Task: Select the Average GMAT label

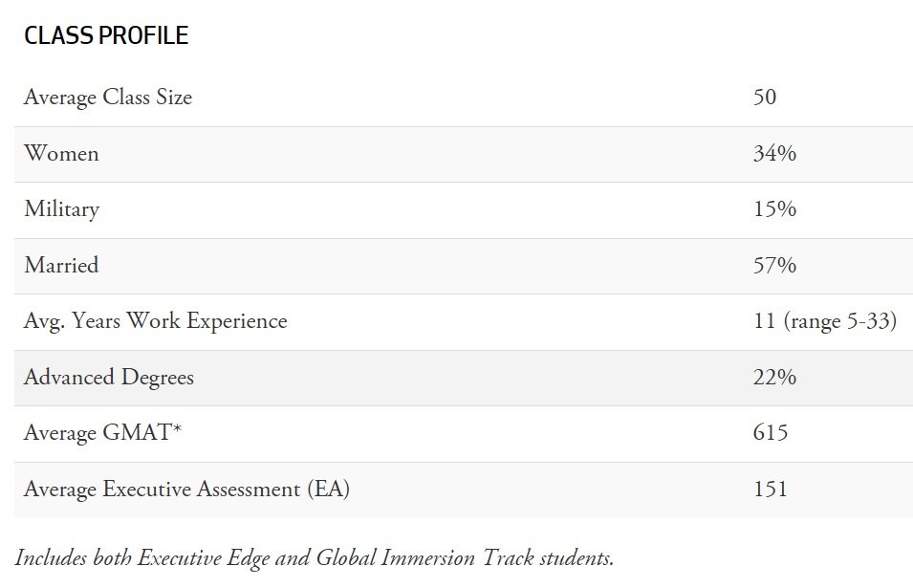Action: tap(102, 433)
